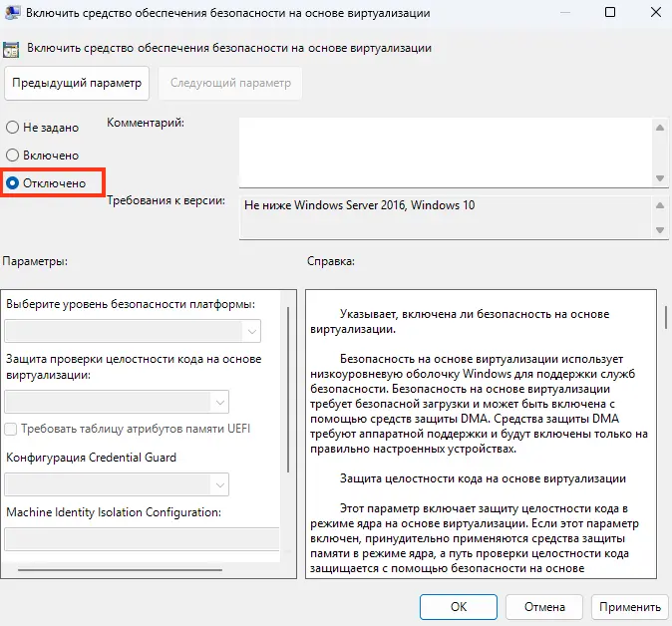Click the Справка help text scrollbar
This screenshot has width=672, height=626.
665,318
